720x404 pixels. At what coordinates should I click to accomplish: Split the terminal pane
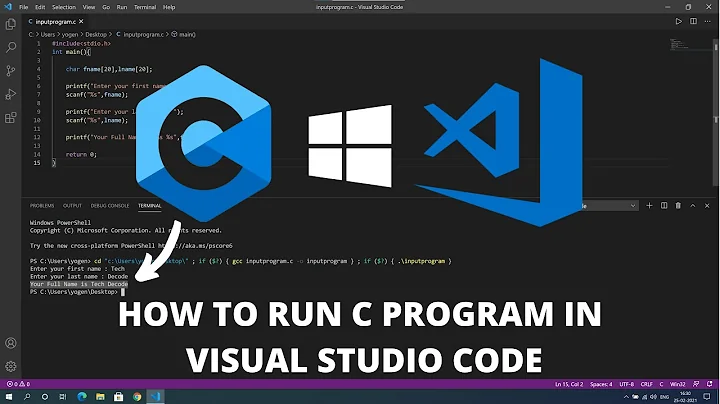click(x=664, y=206)
